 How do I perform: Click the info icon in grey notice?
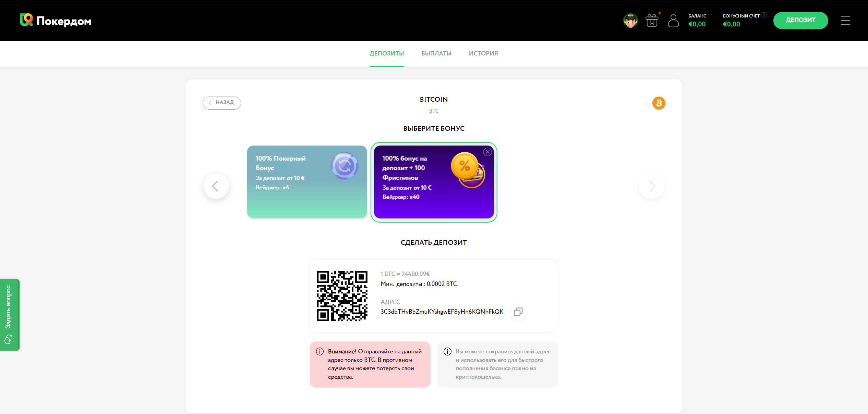click(447, 352)
